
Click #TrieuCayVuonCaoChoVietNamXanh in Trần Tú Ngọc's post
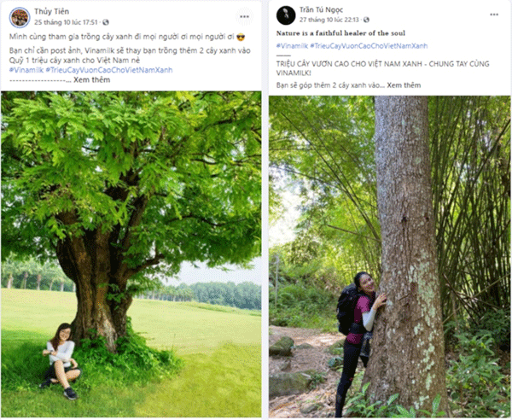coord(369,46)
